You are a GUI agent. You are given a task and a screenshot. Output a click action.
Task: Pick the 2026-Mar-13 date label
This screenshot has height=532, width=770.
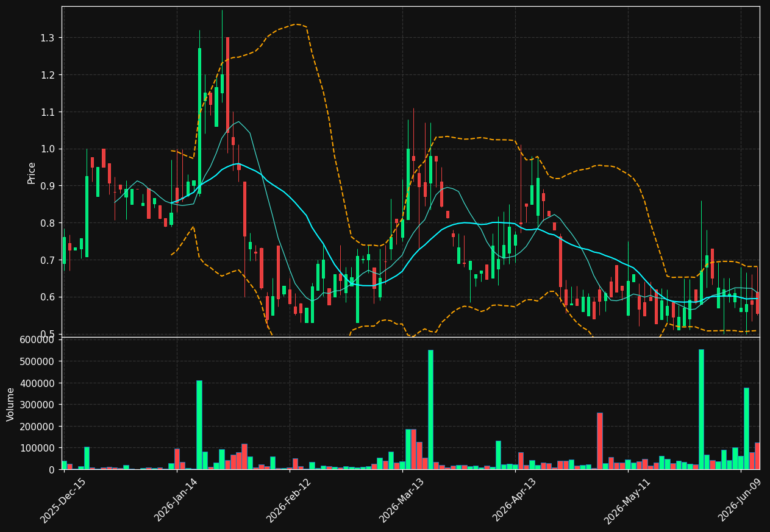pyautogui.click(x=401, y=500)
